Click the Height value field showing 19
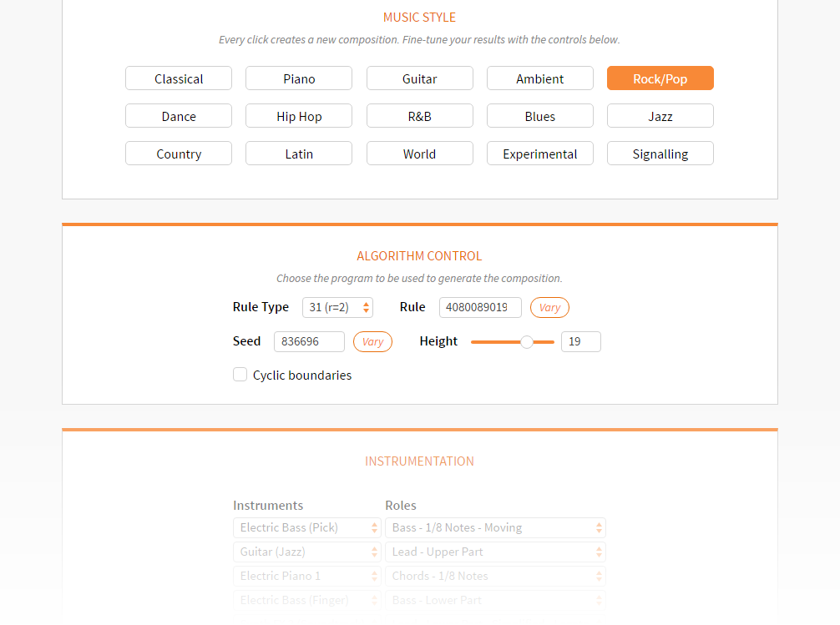 coord(580,341)
